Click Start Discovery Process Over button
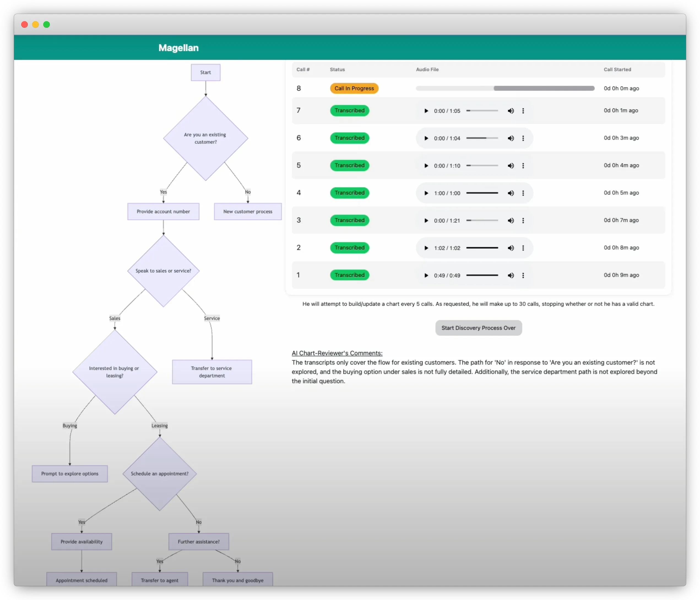Image resolution: width=700 pixels, height=600 pixels. tap(478, 328)
